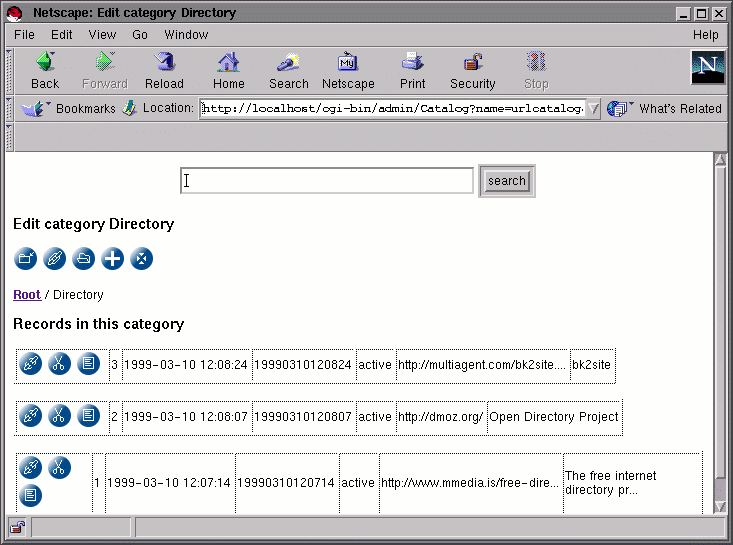The image size is (733, 545).
Task: Click the open folder icon in category toolbar
Action: [x=84, y=259]
